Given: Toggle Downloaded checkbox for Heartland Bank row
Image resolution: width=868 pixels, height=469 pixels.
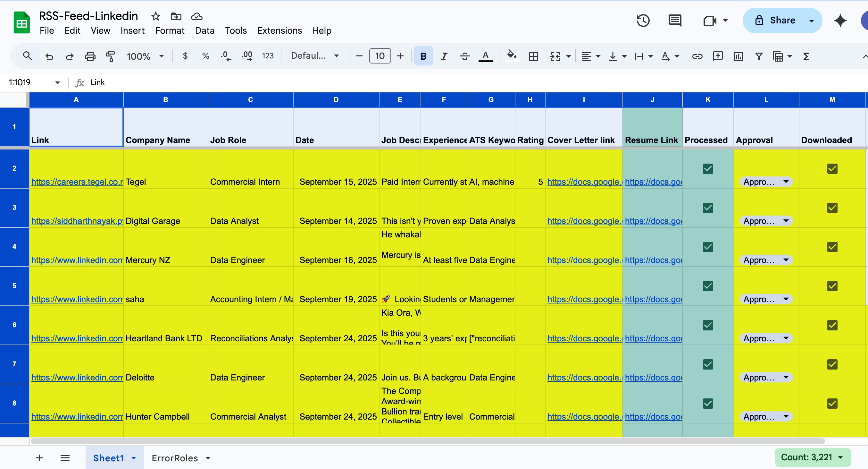Looking at the screenshot, I should pos(832,325).
